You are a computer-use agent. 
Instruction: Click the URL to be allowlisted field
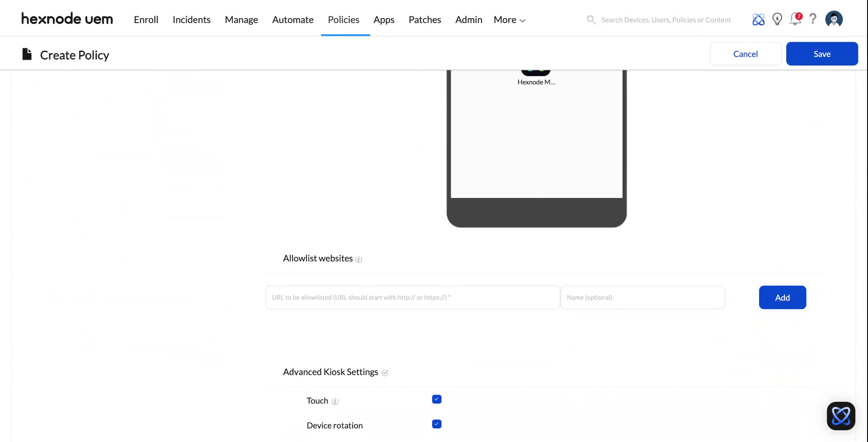[412, 297]
